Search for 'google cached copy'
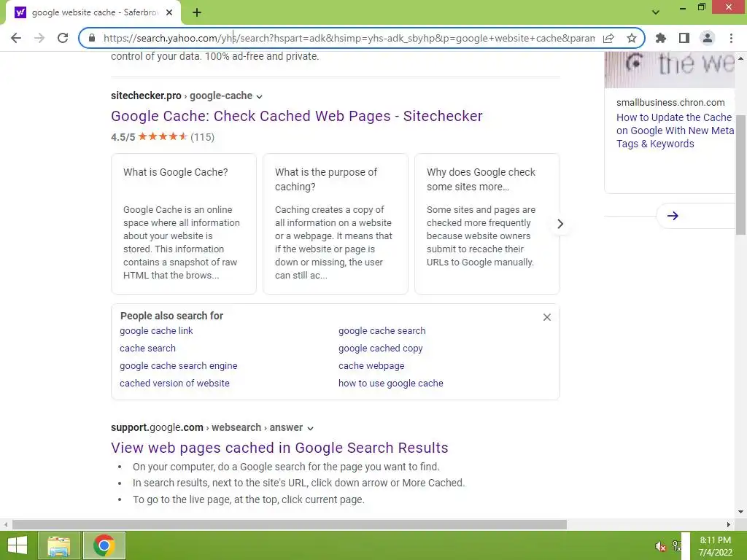 (381, 348)
